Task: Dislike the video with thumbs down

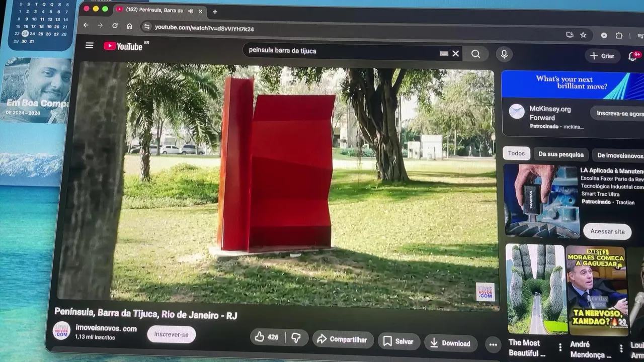Action: tap(296, 338)
